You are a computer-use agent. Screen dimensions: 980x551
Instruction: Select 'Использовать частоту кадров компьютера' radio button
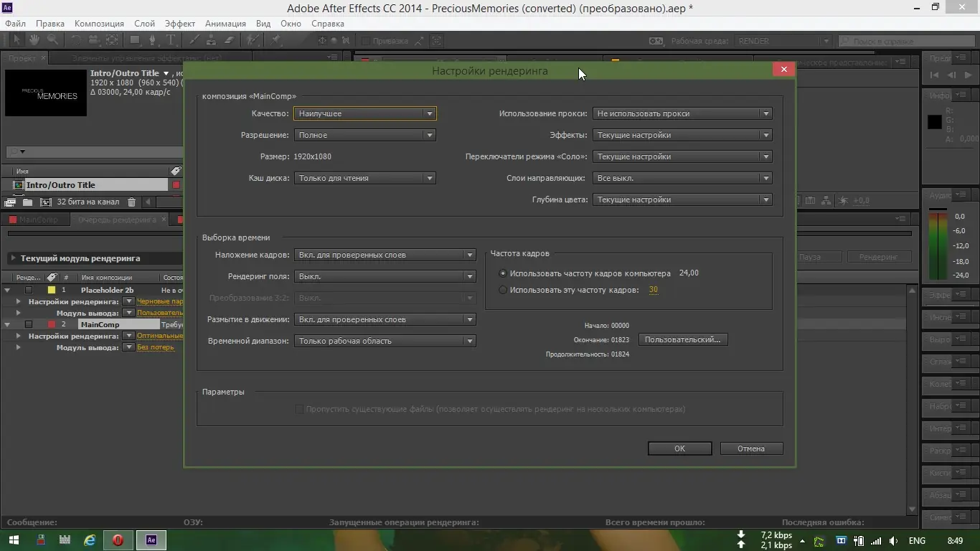(x=503, y=273)
